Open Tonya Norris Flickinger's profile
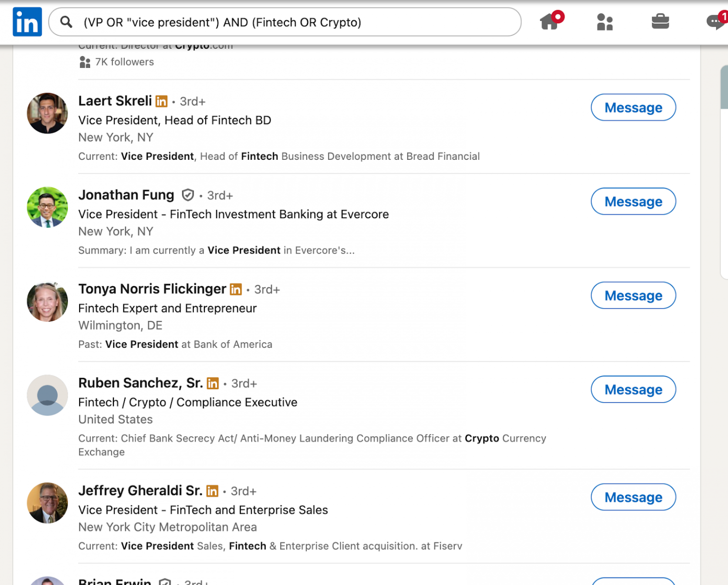 pos(152,289)
